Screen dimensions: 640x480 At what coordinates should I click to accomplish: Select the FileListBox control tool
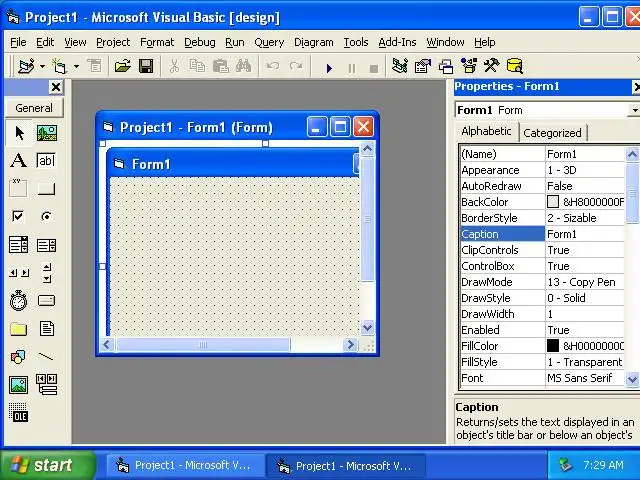(47, 329)
